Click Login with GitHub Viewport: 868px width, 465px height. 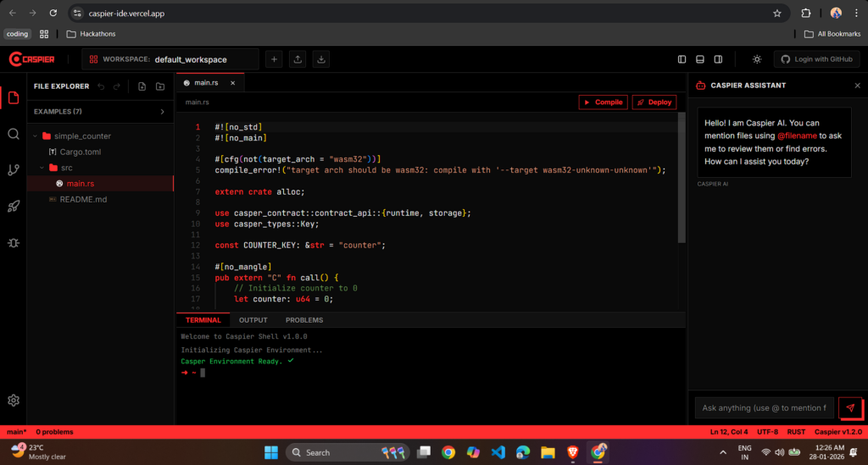pos(816,59)
